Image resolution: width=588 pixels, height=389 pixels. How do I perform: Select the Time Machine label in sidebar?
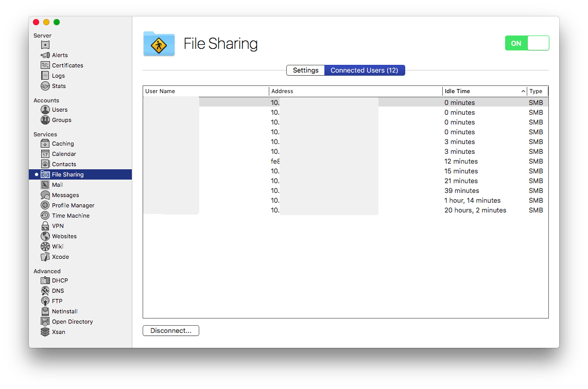pos(71,216)
